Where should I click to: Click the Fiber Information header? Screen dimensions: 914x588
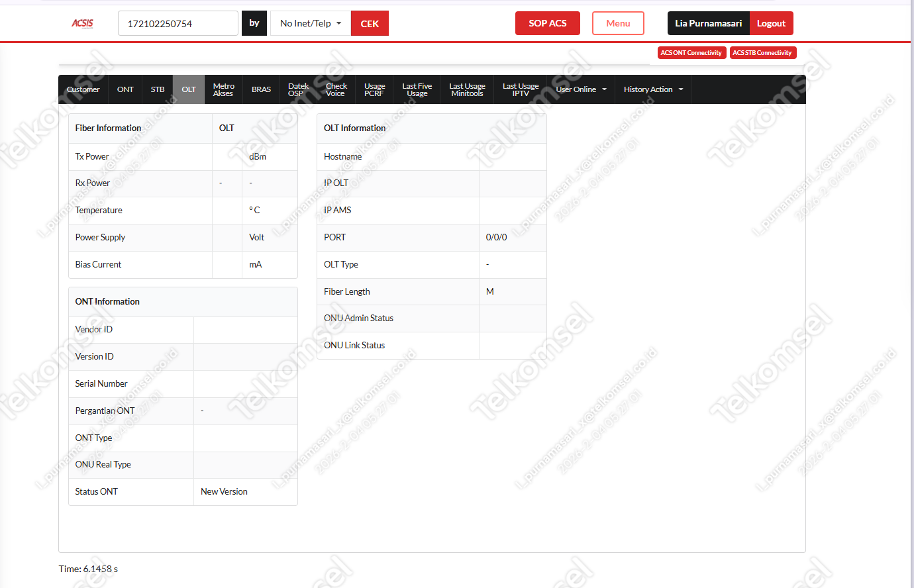click(x=108, y=128)
